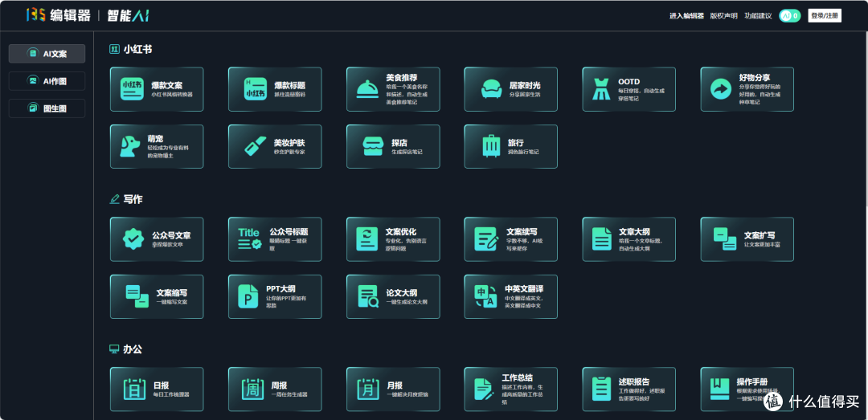Click the 公众号文章 verified badge icon

click(x=133, y=239)
